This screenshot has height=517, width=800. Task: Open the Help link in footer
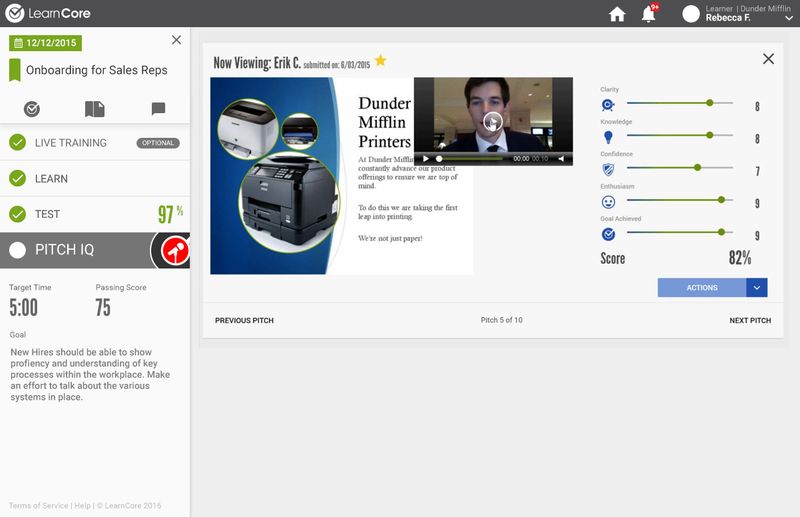(82, 506)
